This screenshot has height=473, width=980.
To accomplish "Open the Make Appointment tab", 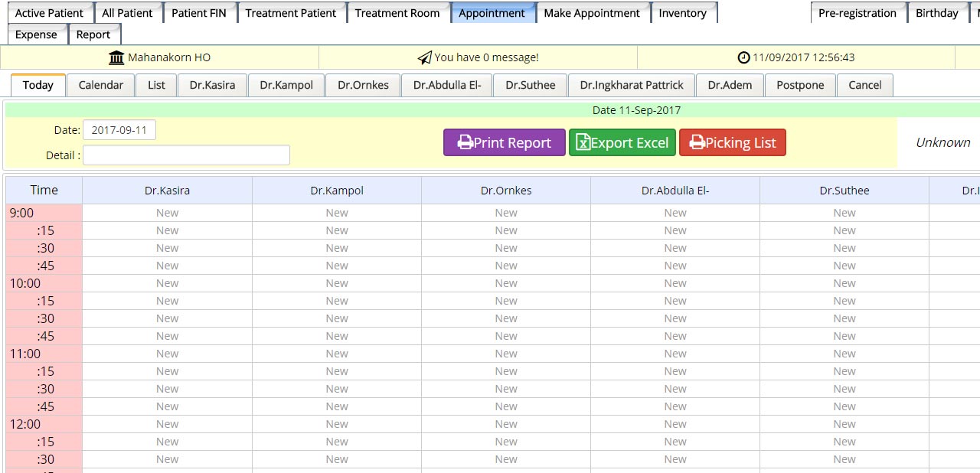I will [591, 13].
